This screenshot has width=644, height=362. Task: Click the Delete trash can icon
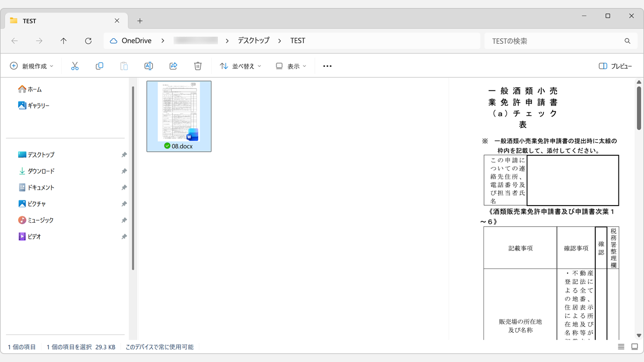click(198, 66)
